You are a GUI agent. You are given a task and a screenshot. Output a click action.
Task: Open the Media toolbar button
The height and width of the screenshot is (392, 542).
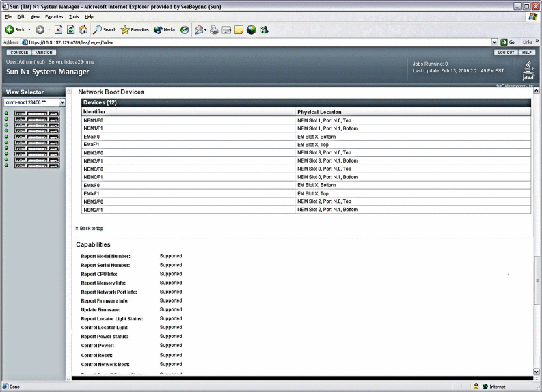coord(165,30)
